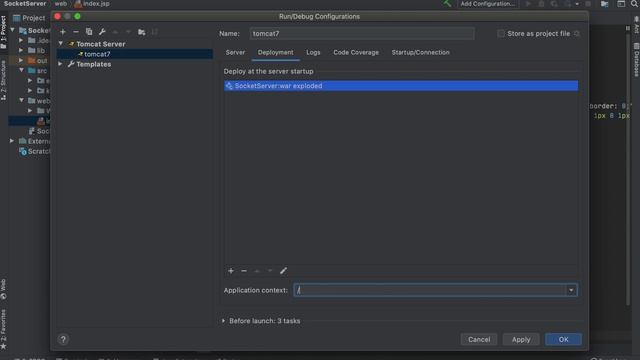Image resolution: width=640 pixels, height=360 pixels.
Task: Select tomcat7 configuration in tree
Action: tap(135, 54)
